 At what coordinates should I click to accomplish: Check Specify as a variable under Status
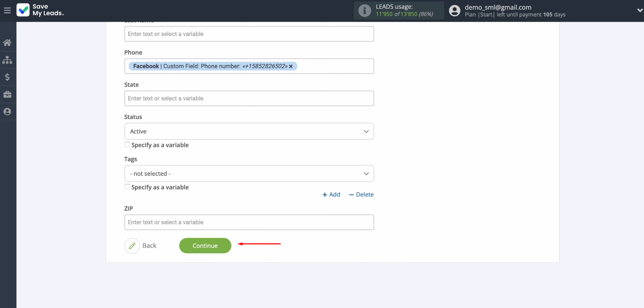(127, 145)
